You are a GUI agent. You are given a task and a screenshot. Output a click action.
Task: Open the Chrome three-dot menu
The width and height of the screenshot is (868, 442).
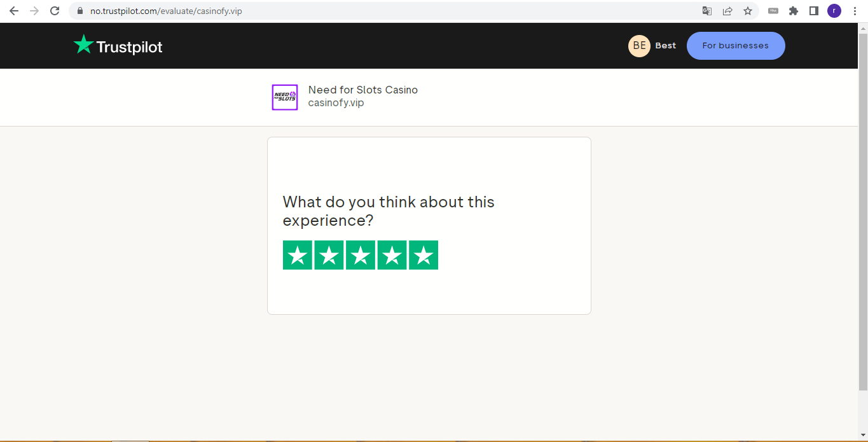(x=855, y=11)
